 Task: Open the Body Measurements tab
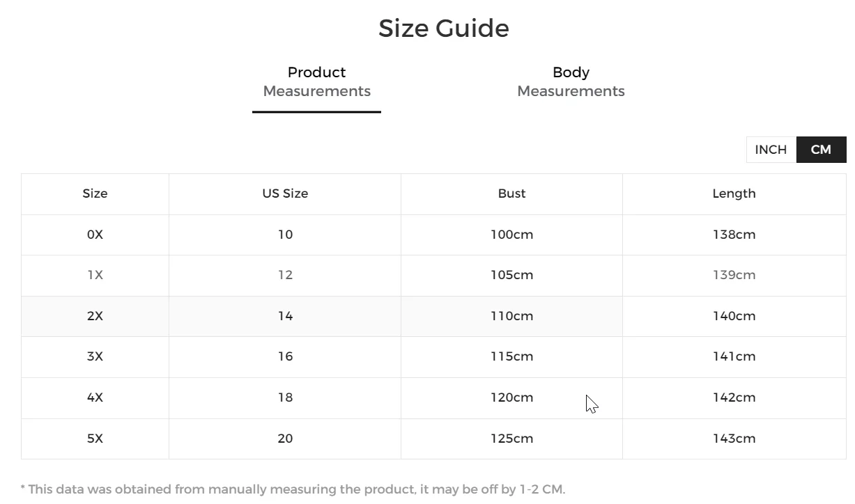[571, 82]
